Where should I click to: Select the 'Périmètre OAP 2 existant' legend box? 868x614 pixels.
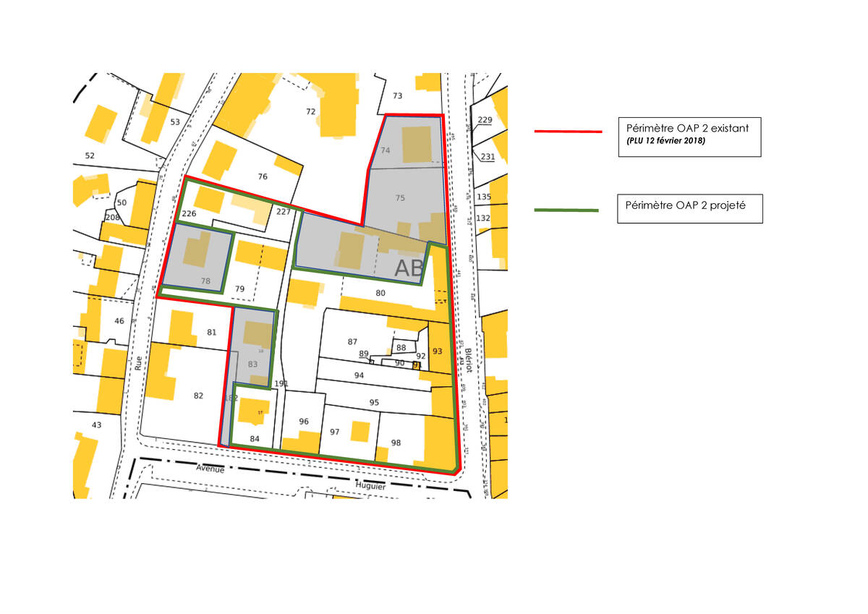point(689,136)
